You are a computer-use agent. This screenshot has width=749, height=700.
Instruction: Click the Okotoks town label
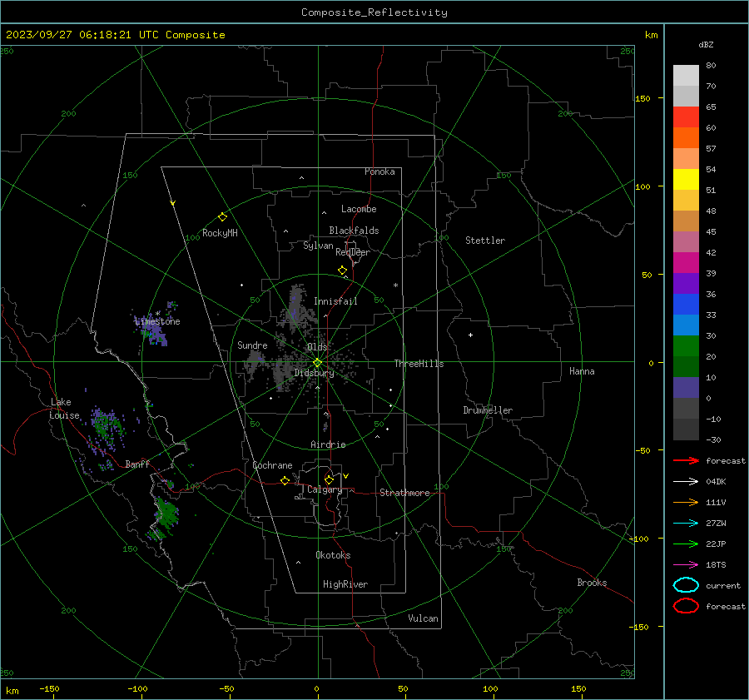333,555
